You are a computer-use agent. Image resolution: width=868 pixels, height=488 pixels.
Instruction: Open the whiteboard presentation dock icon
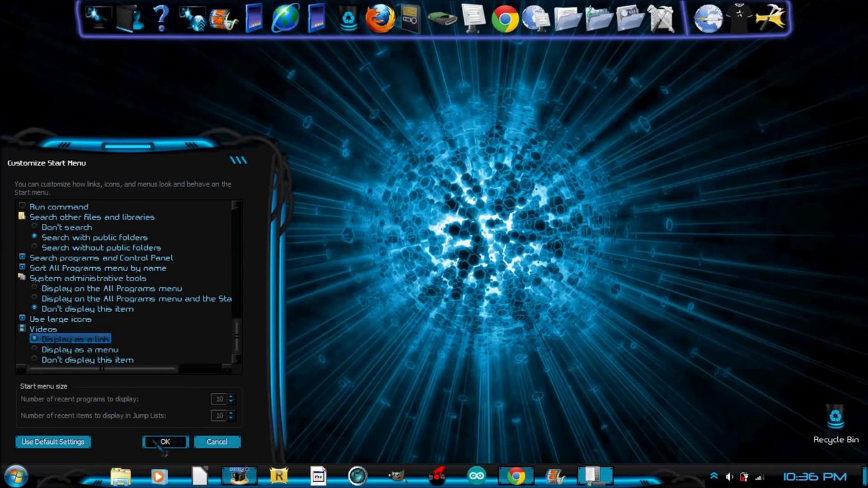474,18
